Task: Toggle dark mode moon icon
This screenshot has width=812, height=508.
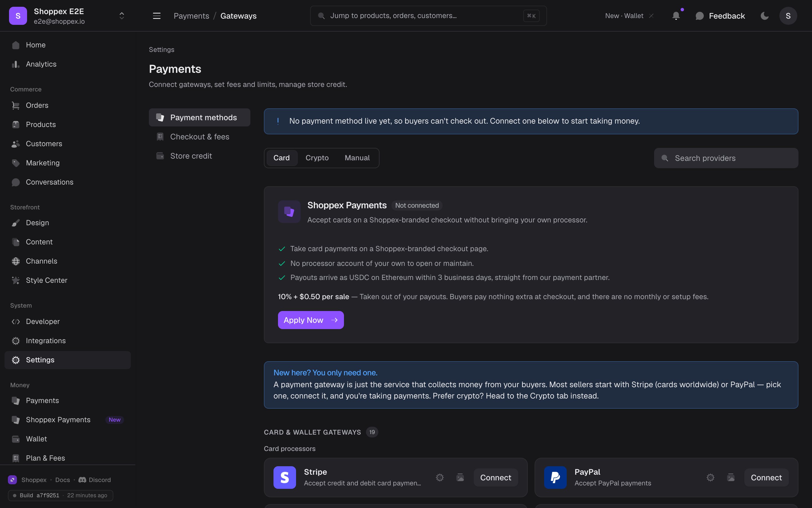Action: (x=765, y=16)
